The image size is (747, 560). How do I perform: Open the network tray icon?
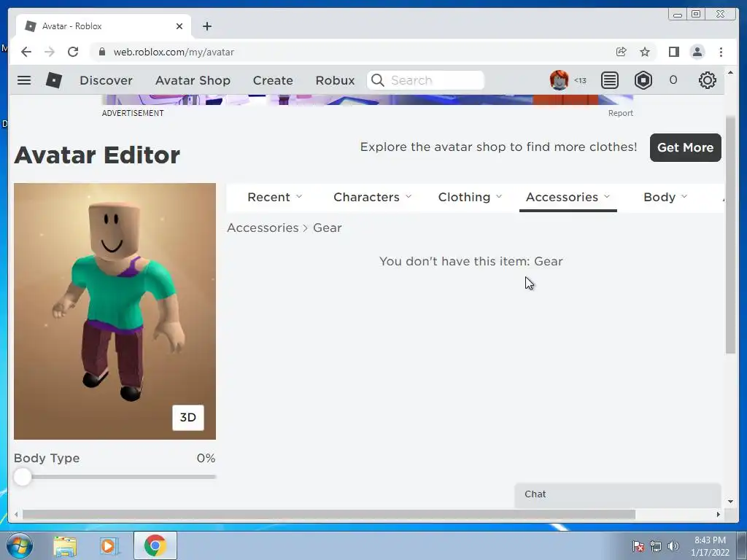(x=656, y=546)
